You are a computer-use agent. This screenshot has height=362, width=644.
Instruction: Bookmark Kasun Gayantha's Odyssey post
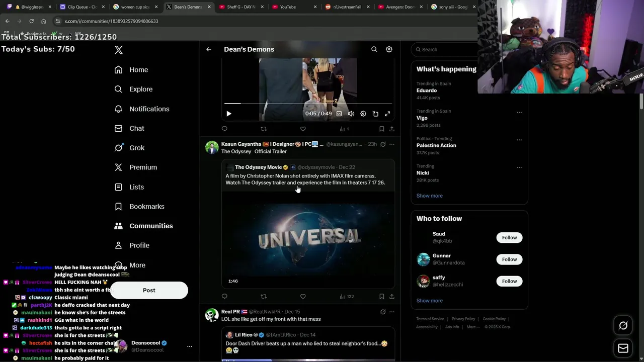[382, 297]
